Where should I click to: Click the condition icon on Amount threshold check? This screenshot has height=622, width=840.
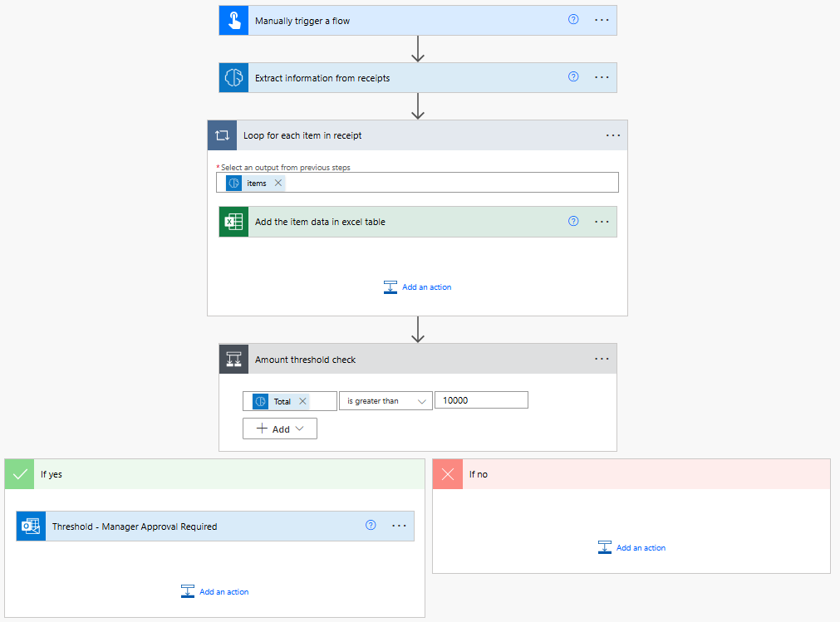click(233, 359)
